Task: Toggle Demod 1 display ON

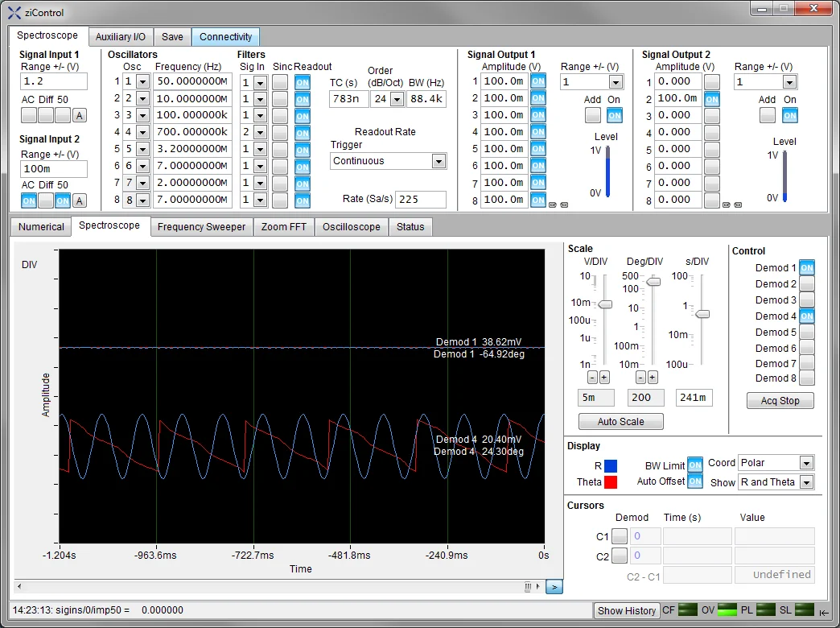Action: [x=807, y=267]
